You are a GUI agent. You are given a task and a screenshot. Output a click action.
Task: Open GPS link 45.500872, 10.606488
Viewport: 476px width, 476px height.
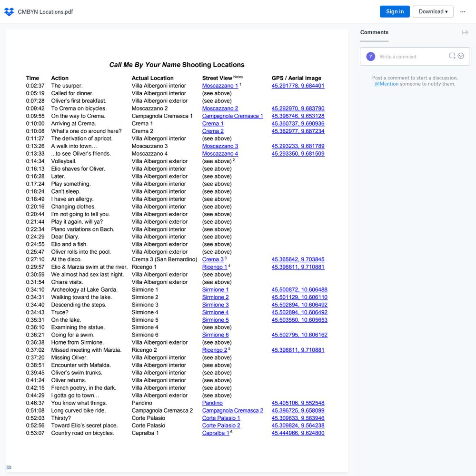click(299, 290)
